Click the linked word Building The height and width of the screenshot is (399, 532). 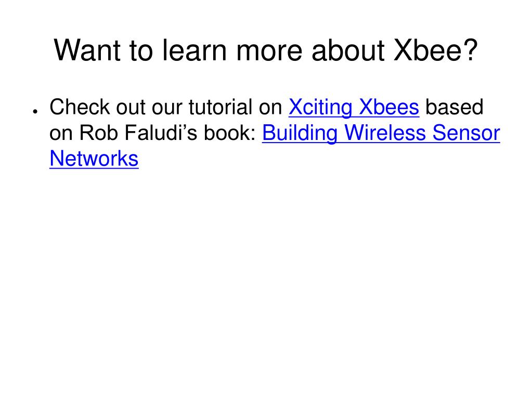click(x=300, y=133)
